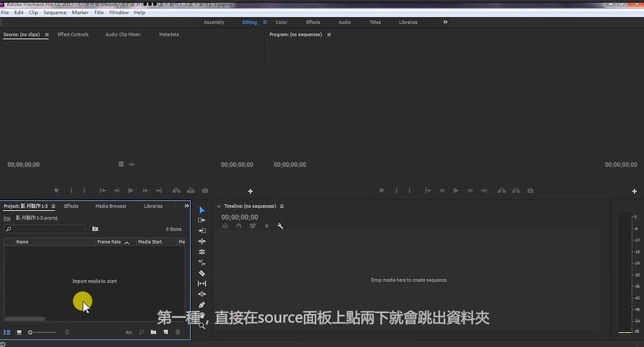Open the Source panel menu

tap(47, 35)
